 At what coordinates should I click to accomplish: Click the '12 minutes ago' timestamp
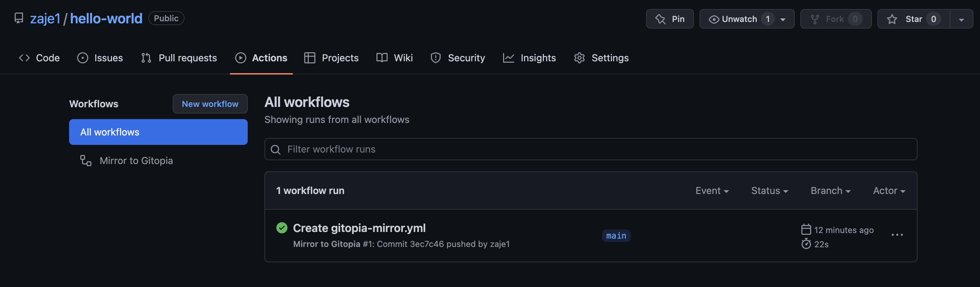[844, 230]
